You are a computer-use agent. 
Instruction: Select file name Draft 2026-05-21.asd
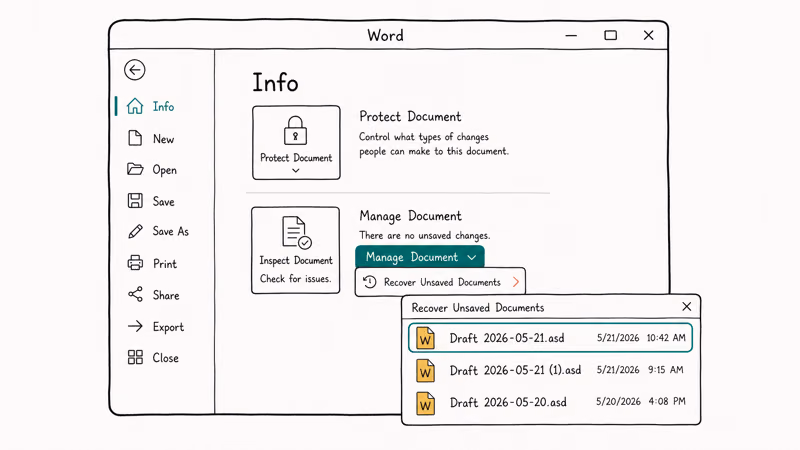pyautogui.click(x=507, y=338)
